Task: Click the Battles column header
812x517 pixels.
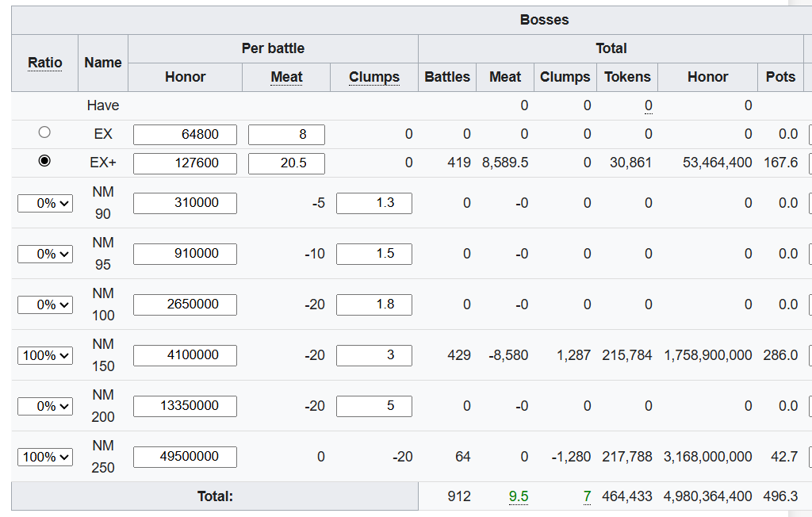Action: coord(447,77)
